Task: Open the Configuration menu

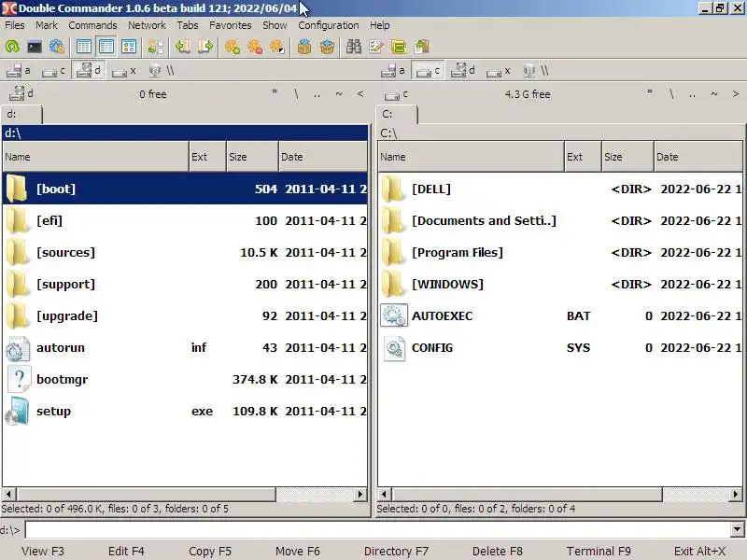Action: (329, 25)
